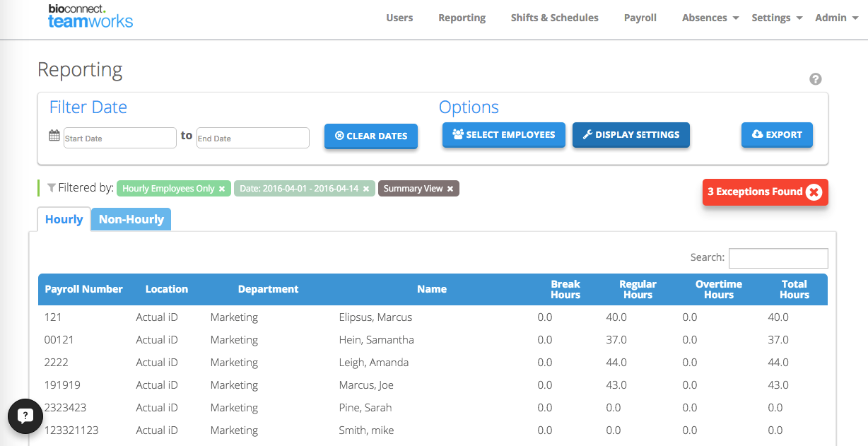
Task: Select the Payroll menu item
Action: pos(640,18)
